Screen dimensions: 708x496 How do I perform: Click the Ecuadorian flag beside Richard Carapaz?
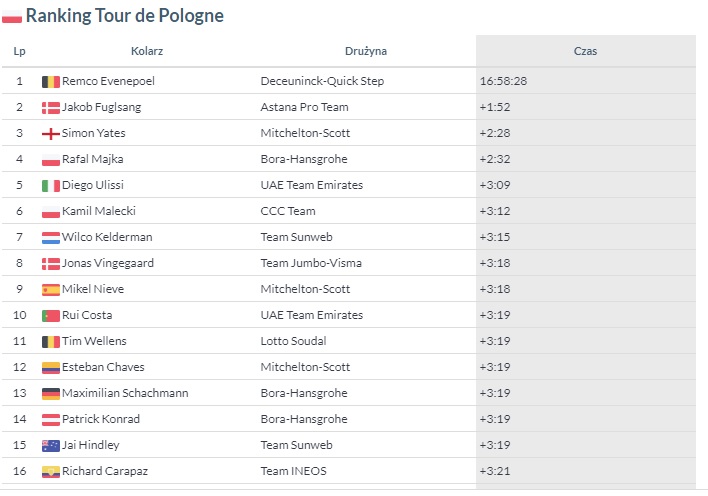pos(51,472)
